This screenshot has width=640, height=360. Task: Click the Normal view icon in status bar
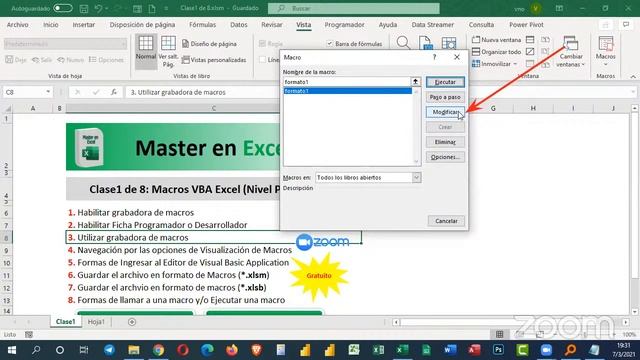(x=499, y=334)
